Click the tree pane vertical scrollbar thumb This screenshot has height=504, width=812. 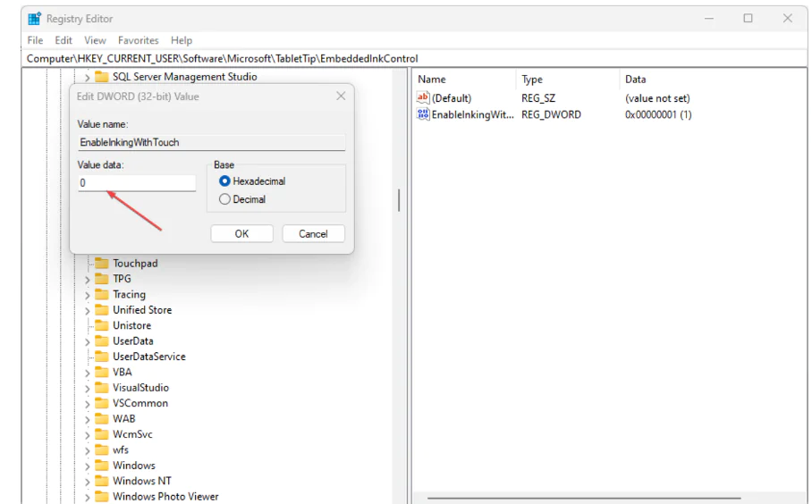[399, 200]
